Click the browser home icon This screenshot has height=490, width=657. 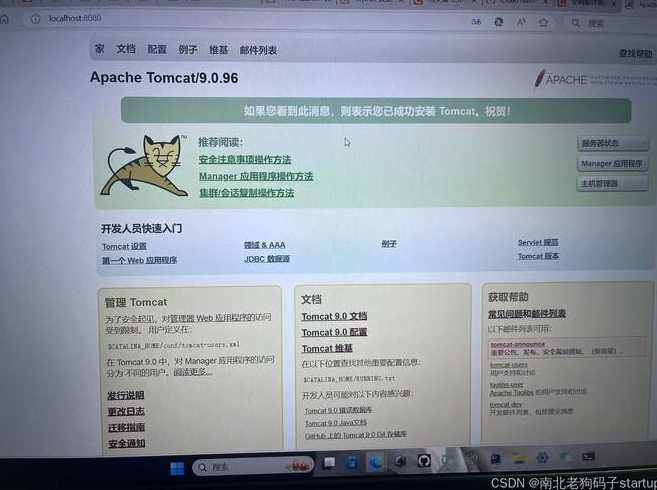4,18
